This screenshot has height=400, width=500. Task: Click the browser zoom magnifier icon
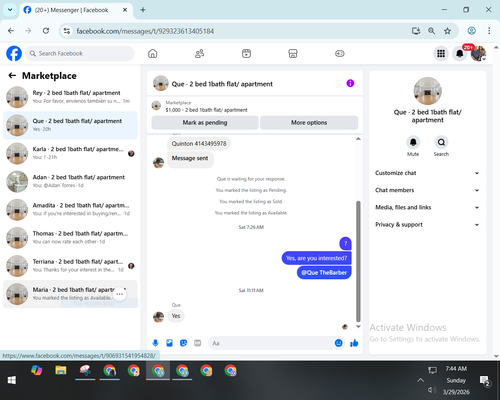pos(432,31)
